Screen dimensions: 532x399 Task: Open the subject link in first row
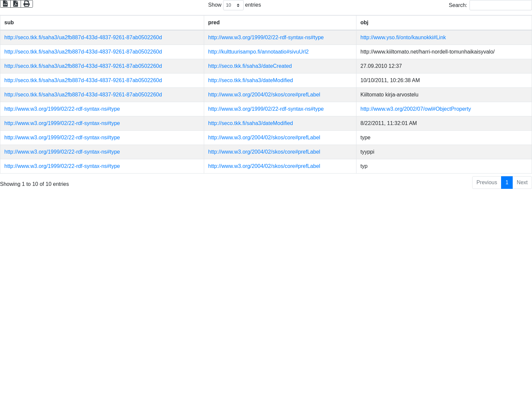83,38
